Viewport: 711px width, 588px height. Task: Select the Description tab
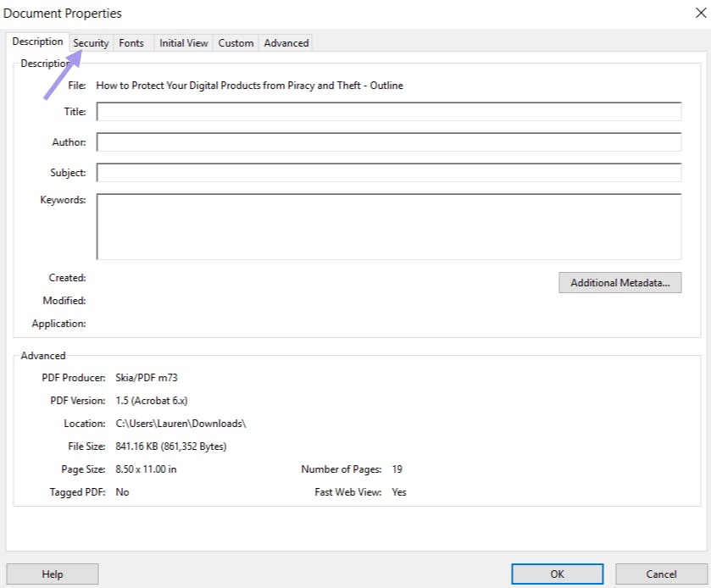click(x=37, y=42)
